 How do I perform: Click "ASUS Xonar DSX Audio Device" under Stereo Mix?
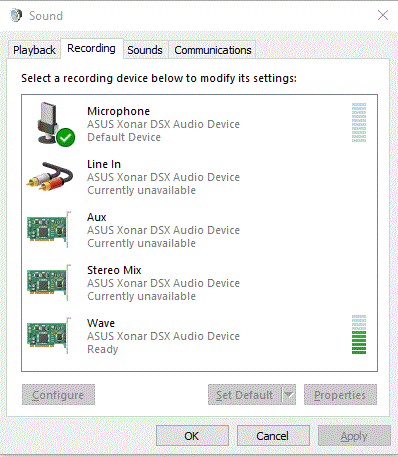tap(163, 283)
